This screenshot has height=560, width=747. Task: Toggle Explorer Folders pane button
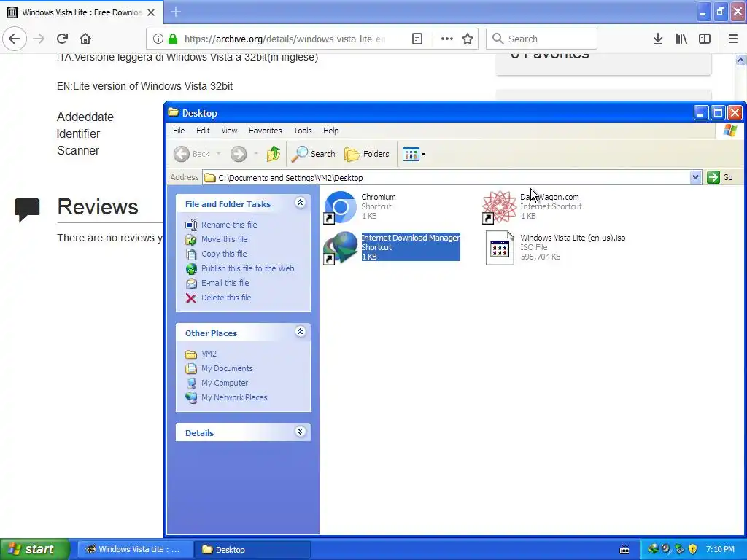point(367,154)
